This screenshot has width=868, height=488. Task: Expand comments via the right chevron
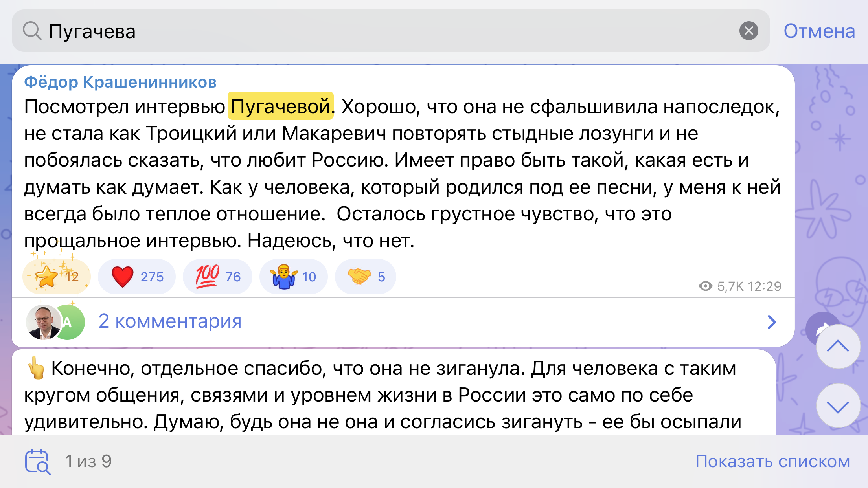(772, 322)
